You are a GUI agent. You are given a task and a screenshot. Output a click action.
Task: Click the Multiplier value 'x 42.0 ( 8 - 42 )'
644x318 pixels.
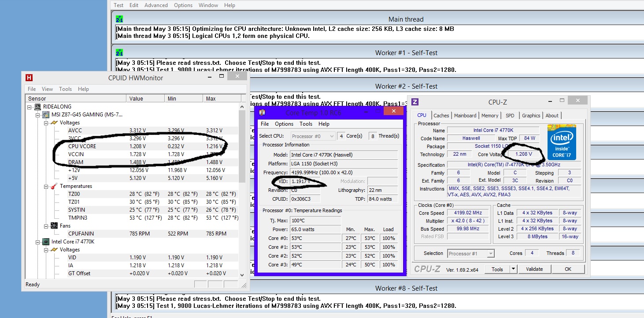point(467,221)
